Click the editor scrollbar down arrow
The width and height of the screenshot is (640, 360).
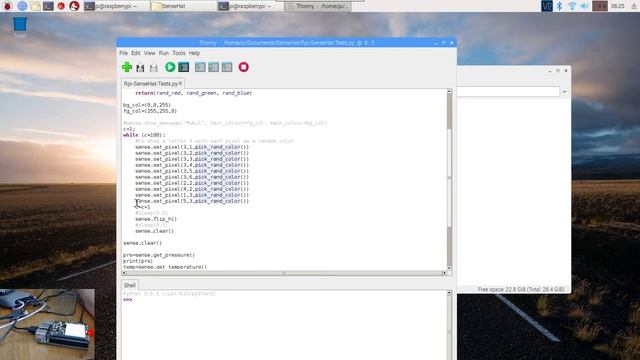(449, 268)
